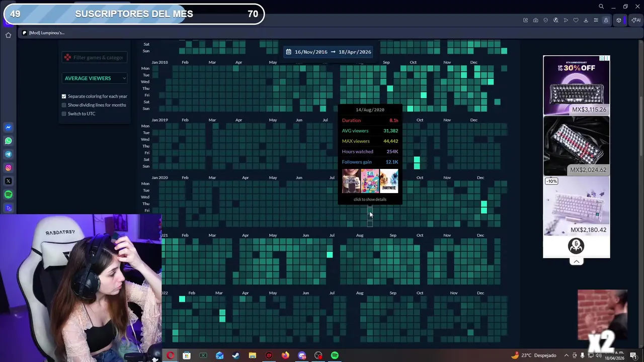Open the MX$2,180.42 keyboard ad
Viewport: 644px width, 362px height.
(x=577, y=206)
